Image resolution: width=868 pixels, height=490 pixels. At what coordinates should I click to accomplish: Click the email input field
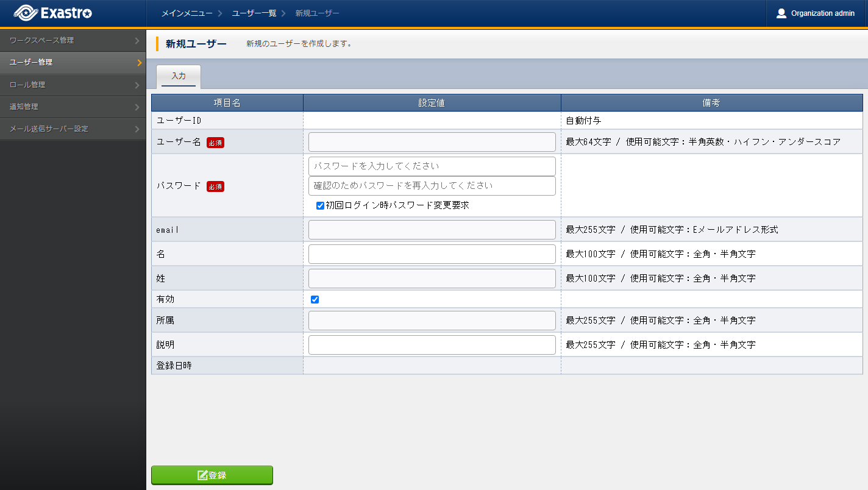click(432, 230)
